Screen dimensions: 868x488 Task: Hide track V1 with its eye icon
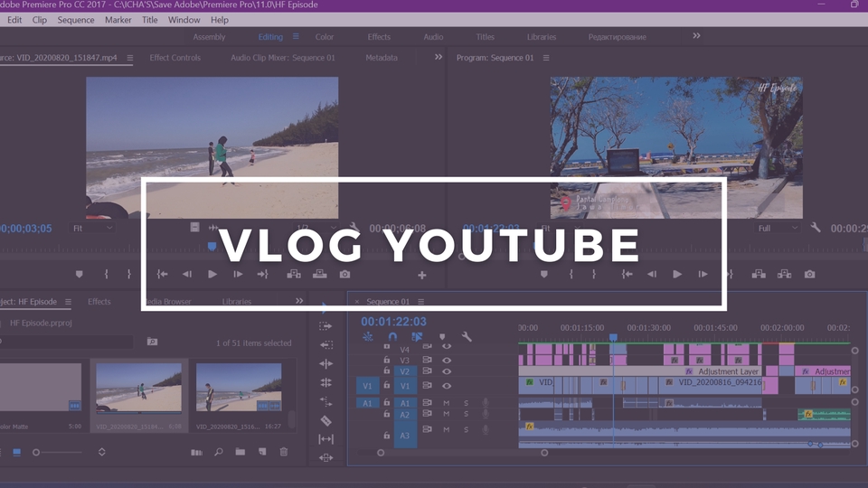pos(446,386)
